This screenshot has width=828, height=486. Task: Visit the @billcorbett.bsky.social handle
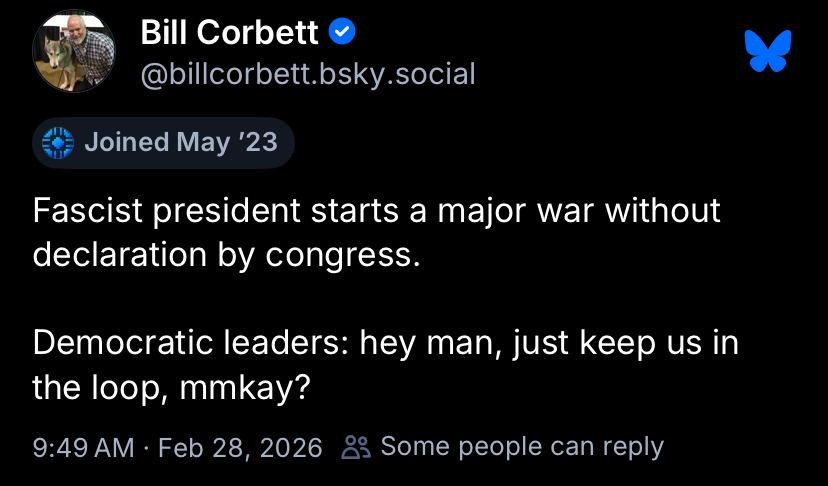click(307, 73)
